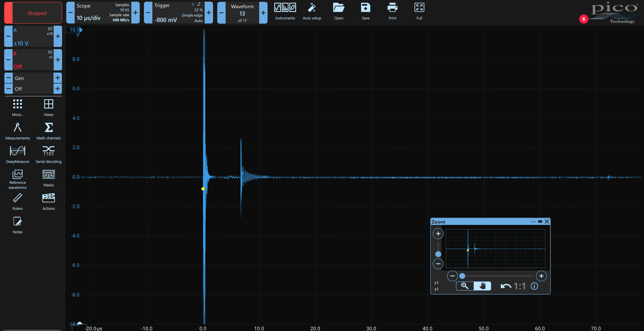This screenshot has width=644, height=331.
Task: Click horizontal zoom out minus in Zoom panel
Action: tap(452, 276)
